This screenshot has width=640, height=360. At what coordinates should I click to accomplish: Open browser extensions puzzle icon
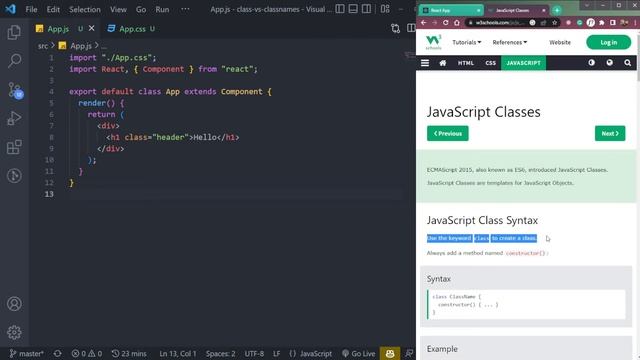tap(602, 23)
